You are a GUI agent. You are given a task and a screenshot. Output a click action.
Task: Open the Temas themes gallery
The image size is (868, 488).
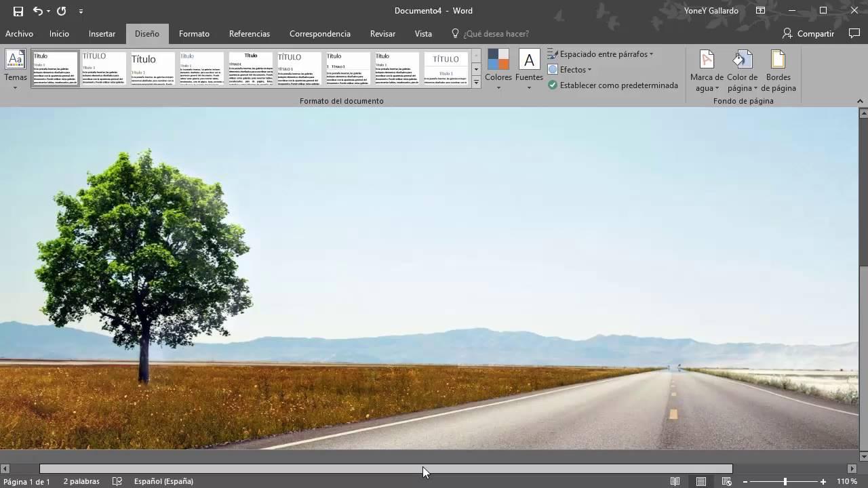pyautogui.click(x=15, y=68)
